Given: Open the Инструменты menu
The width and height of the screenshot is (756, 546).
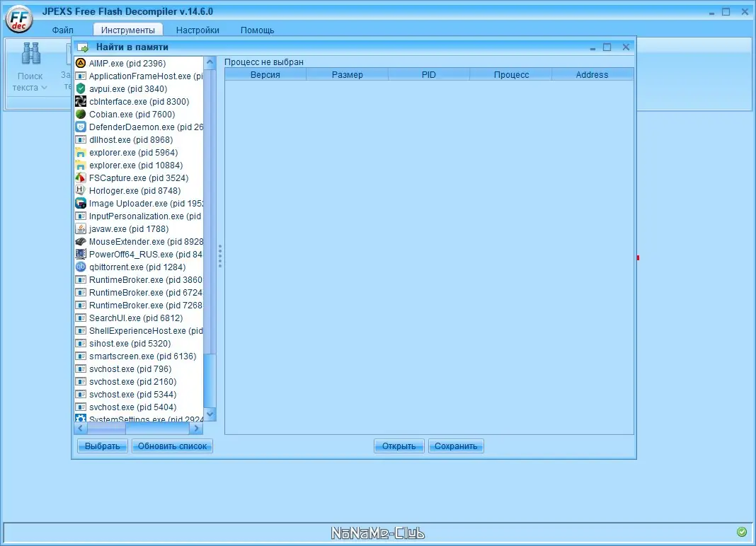Looking at the screenshot, I should tap(128, 30).
